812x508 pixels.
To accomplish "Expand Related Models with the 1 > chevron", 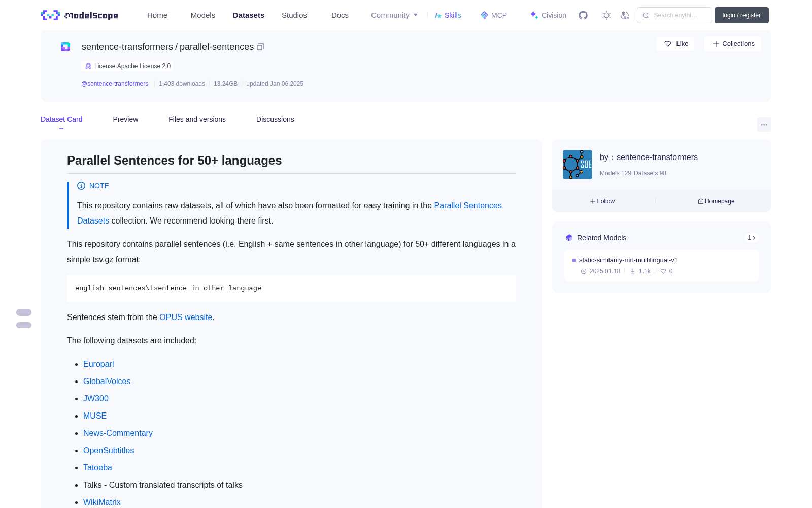I will tap(752, 238).
